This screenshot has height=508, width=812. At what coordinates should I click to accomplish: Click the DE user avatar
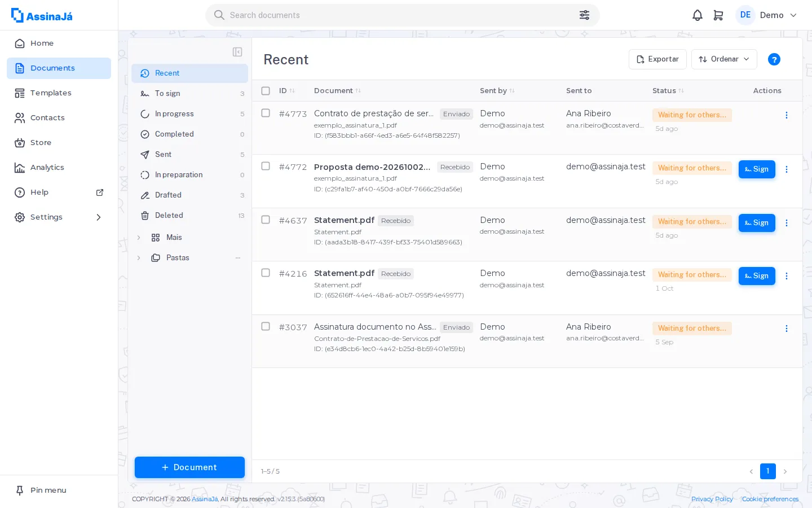point(745,15)
